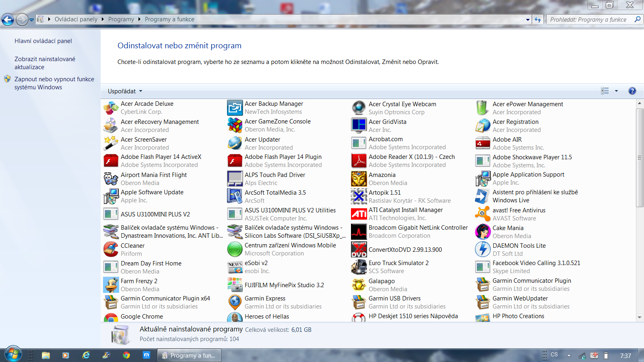Select the ConvertXtoDVD icon
This screenshot has width=644, height=362.
click(359, 249)
